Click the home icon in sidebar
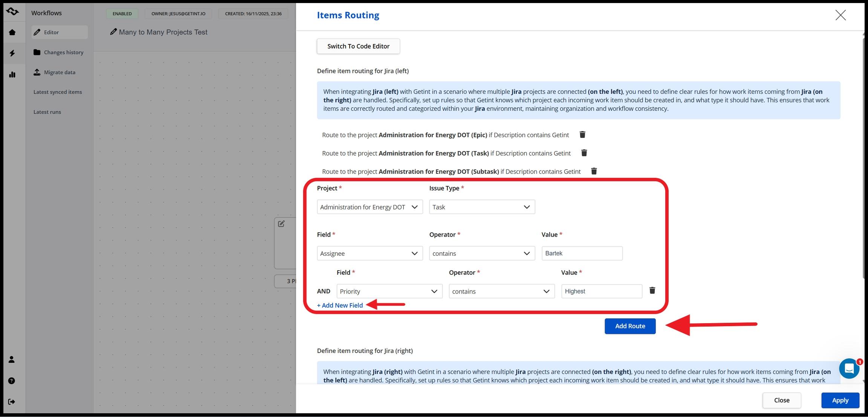Image resolution: width=868 pixels, height=417 pixels. (12, 32)
